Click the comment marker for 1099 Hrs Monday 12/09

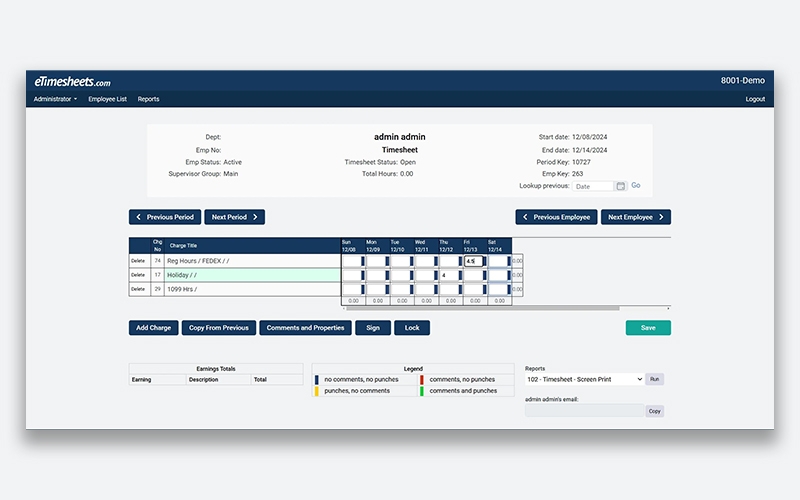pos(387,289)
